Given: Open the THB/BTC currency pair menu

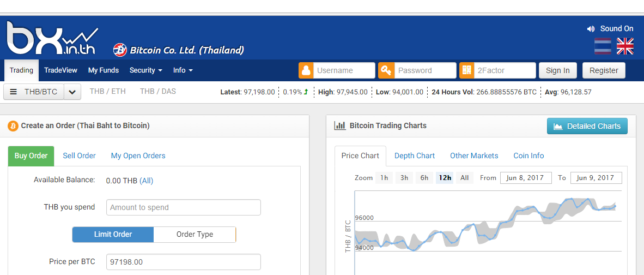Looking at the screenshot, I should tap(34, 92).
